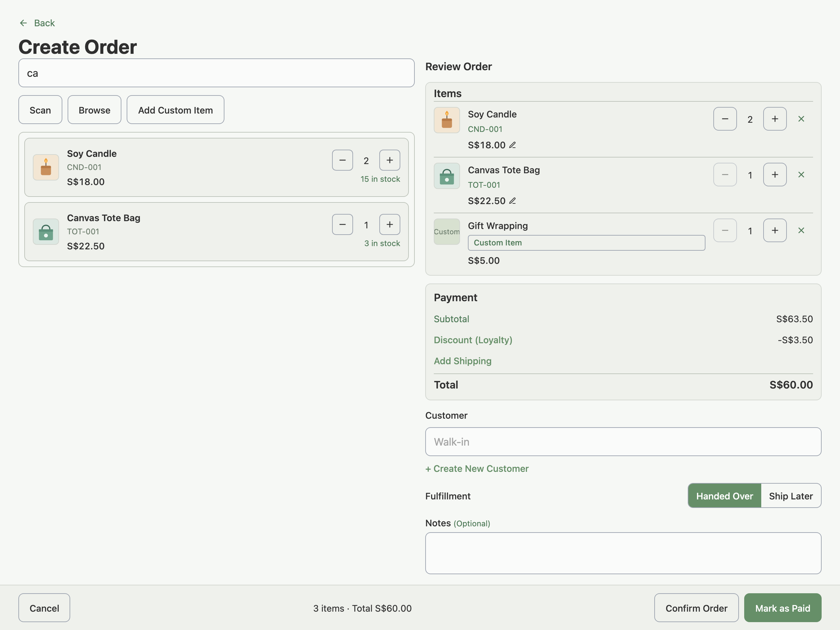Click the Walk-in customer field
The height and width of the screenshot is (630, 840).
coord(623,442)
